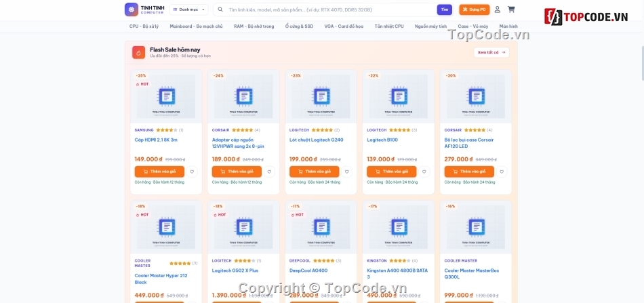
Task: Open Nguồn máy tính category
Action: (x=430, y=26)
